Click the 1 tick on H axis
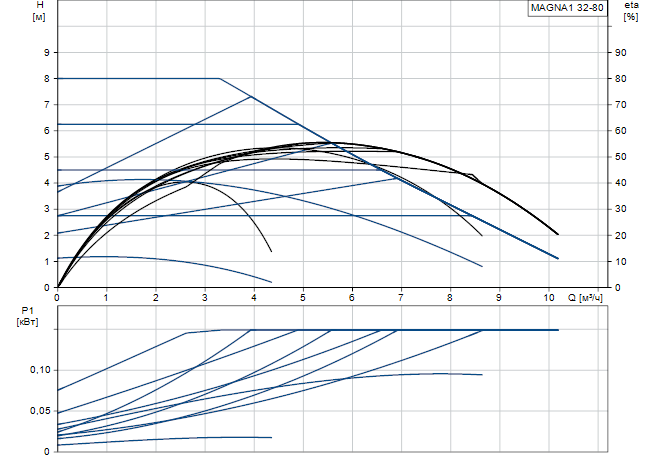The width and height of the screenshot is (656, 460). click(x=47, y=262)
